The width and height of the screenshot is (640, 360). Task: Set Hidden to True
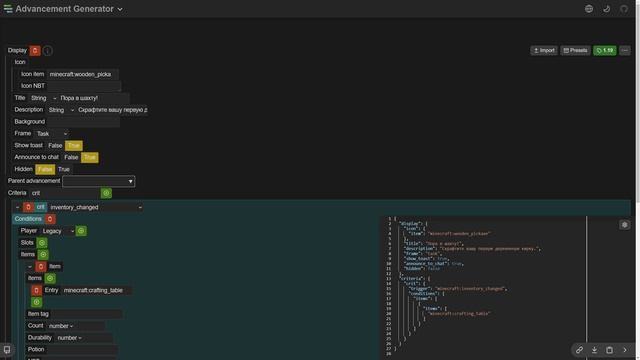pos(64,169)
